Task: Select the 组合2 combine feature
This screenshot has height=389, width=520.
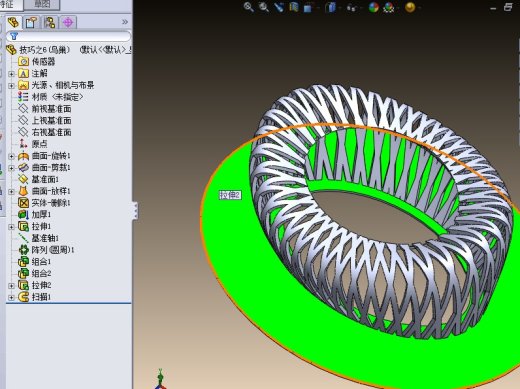Action: 41,273
